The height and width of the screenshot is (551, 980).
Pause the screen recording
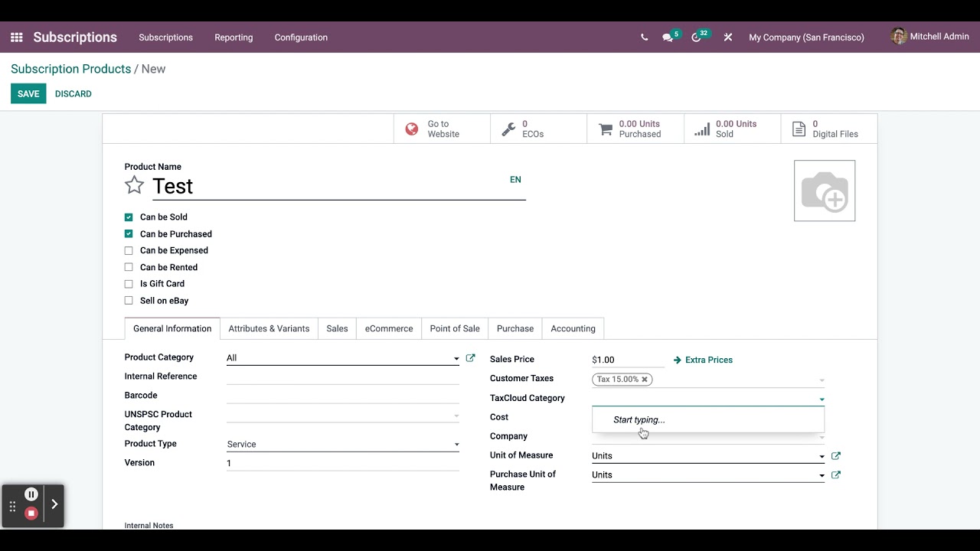pyautogui.click(x=31, y=494)
